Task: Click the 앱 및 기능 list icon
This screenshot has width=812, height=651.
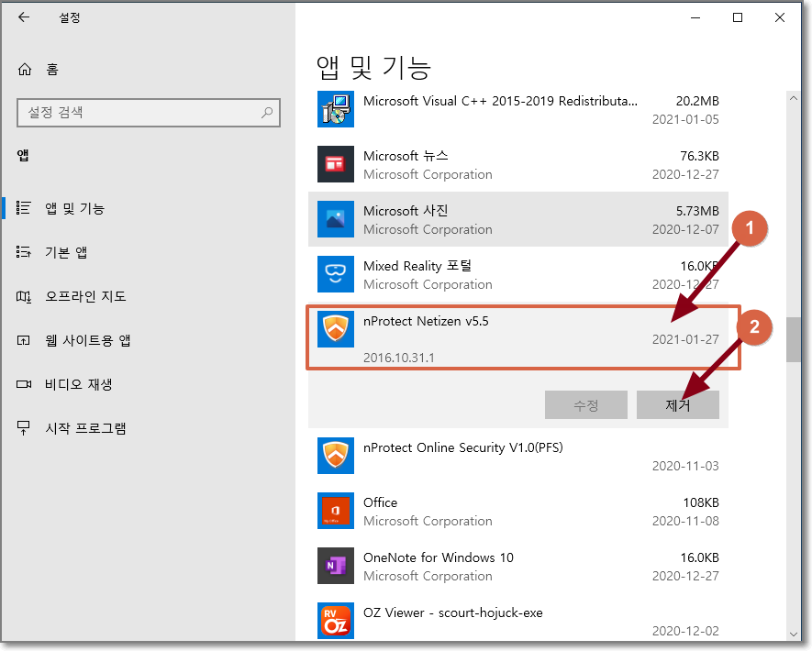Action: click(23, 208)
